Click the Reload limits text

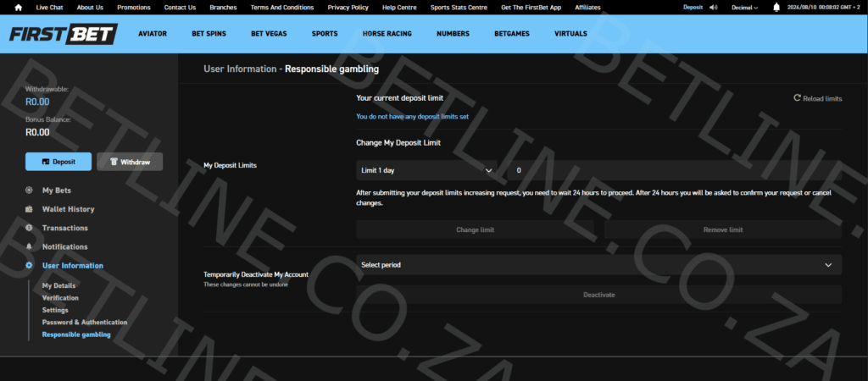click(x=822, y=98)
